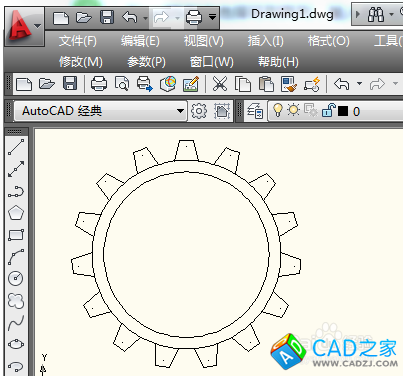The image size is (403, 376).
Task: Toggle layer 0 lock padlock
Action: pos(328,110)
